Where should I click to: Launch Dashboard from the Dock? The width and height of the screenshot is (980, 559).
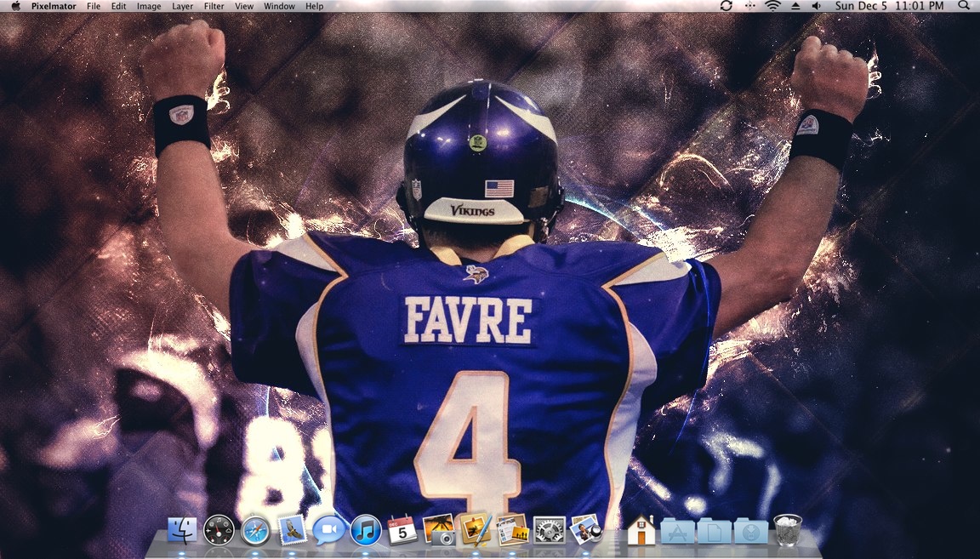pyautogui.click(x=219, y=530)
